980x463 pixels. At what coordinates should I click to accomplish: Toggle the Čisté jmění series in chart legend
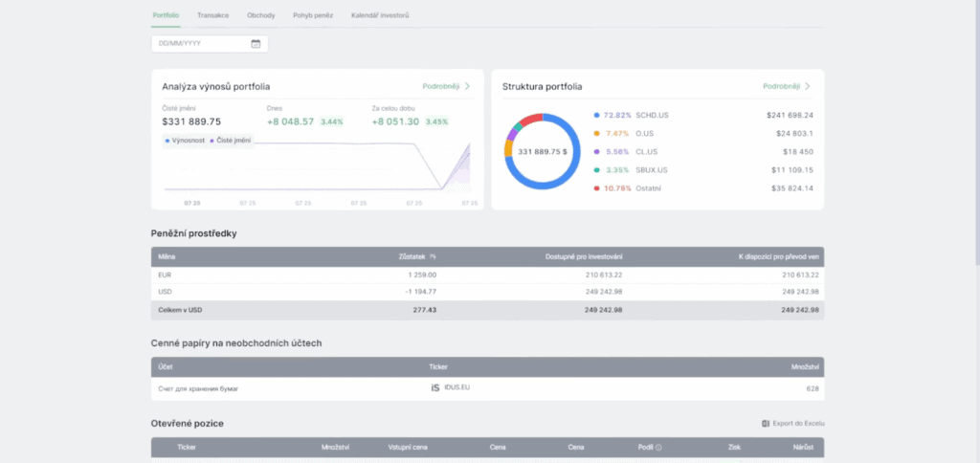232,141
